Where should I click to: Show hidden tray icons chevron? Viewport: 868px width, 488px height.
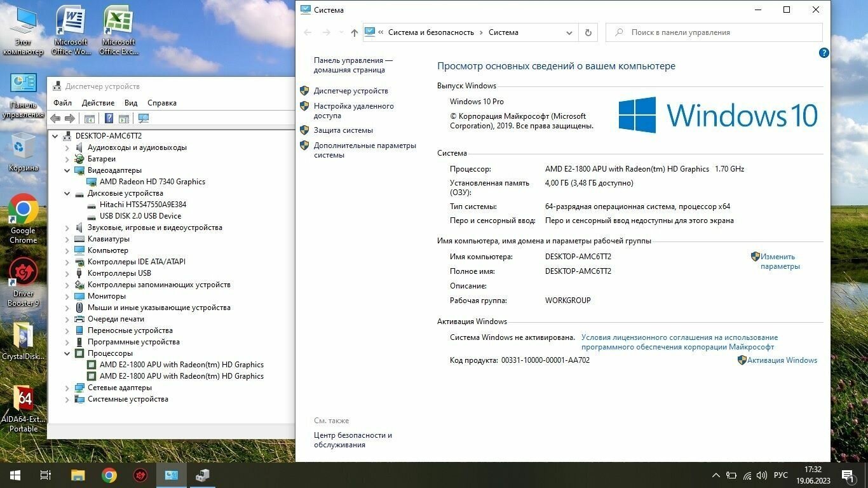click(716, 475)
